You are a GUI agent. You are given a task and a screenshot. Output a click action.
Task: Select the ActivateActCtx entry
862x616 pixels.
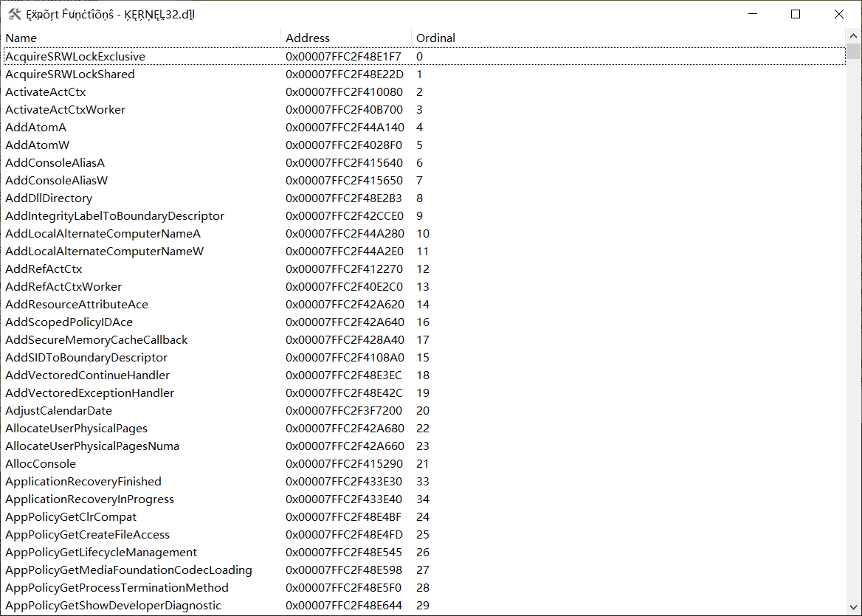pos(424,91)
